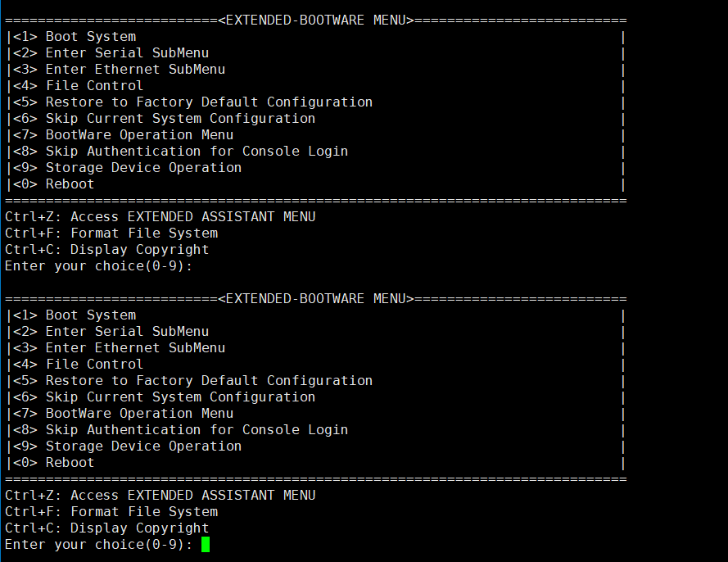Click Skip Current System Configuration in first menu
This screenshot has width=728, height=562.
(180, 119)
